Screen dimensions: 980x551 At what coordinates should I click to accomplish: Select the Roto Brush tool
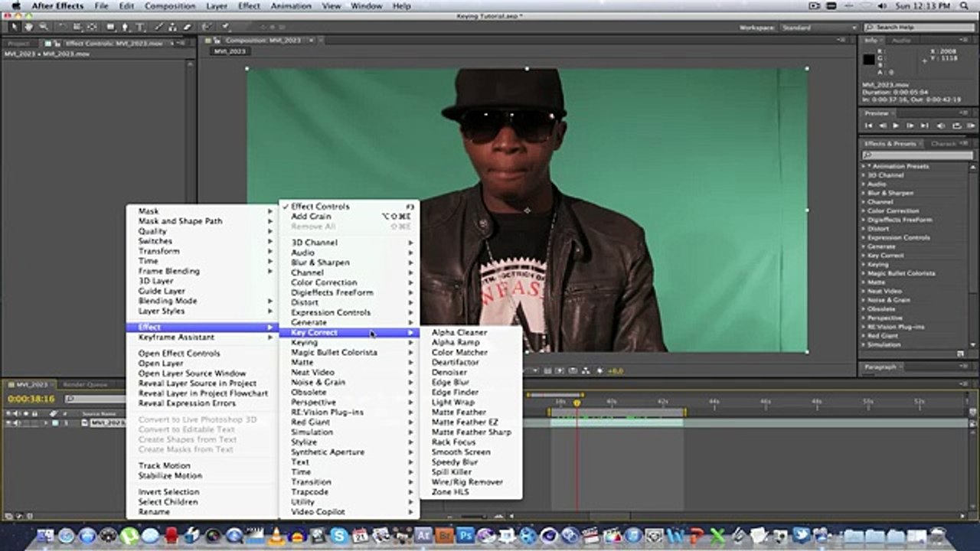[x=205, y=27]
